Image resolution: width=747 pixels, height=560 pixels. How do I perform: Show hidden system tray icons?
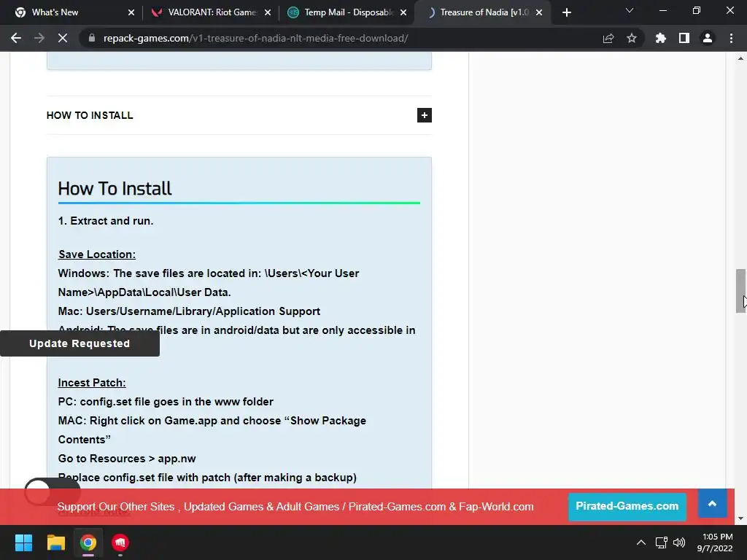[x=641, y=542]
